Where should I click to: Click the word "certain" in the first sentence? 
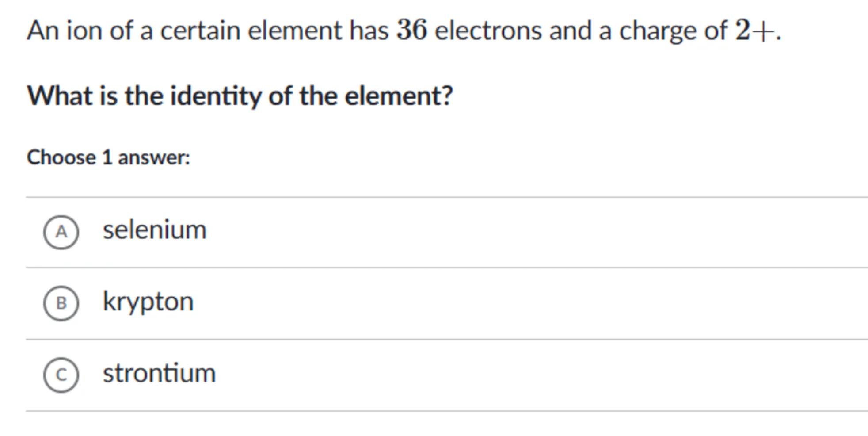pyautogui.click(x=200, y=31)
